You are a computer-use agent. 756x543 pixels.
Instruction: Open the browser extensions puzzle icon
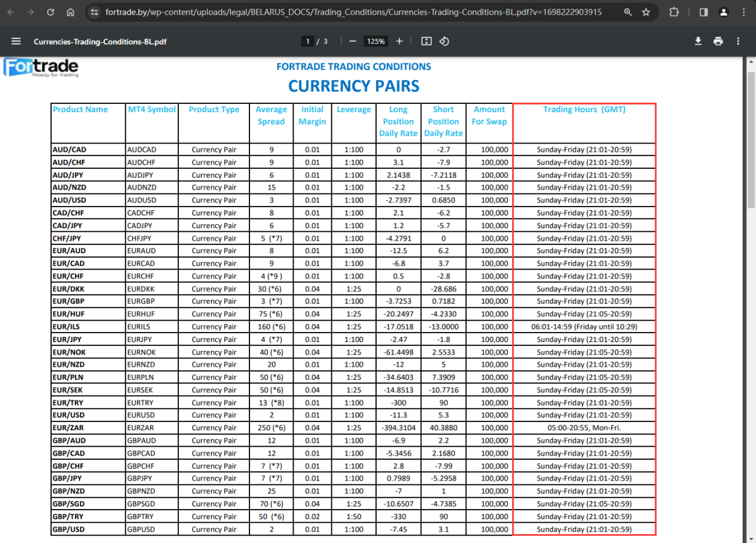(x=674, y=12)
